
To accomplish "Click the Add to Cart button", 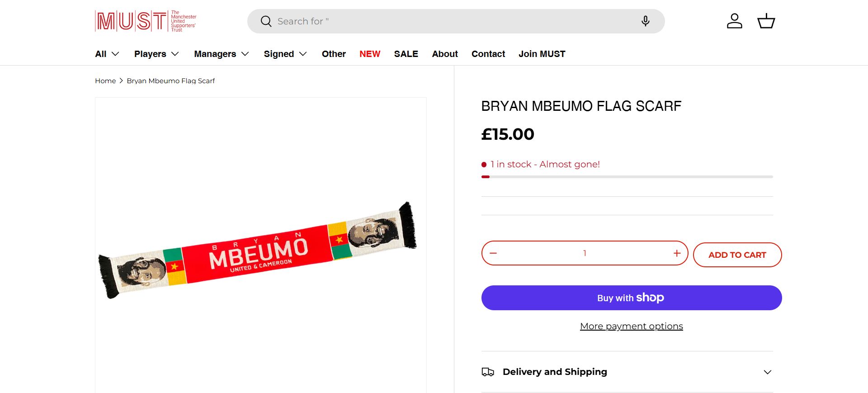I will click(737, 255).
